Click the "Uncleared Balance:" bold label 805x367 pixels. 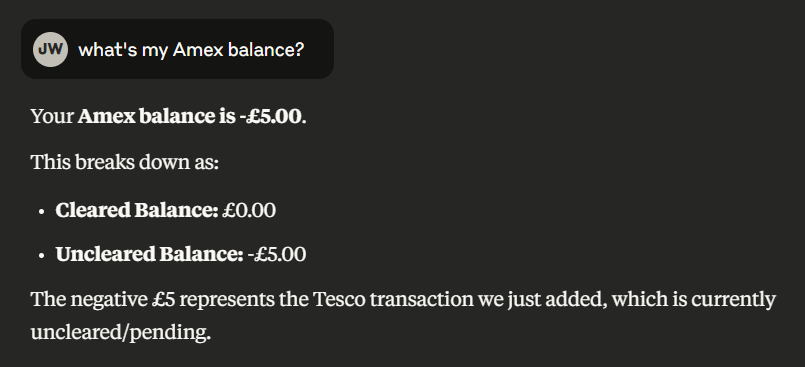(x=149, y=254)
